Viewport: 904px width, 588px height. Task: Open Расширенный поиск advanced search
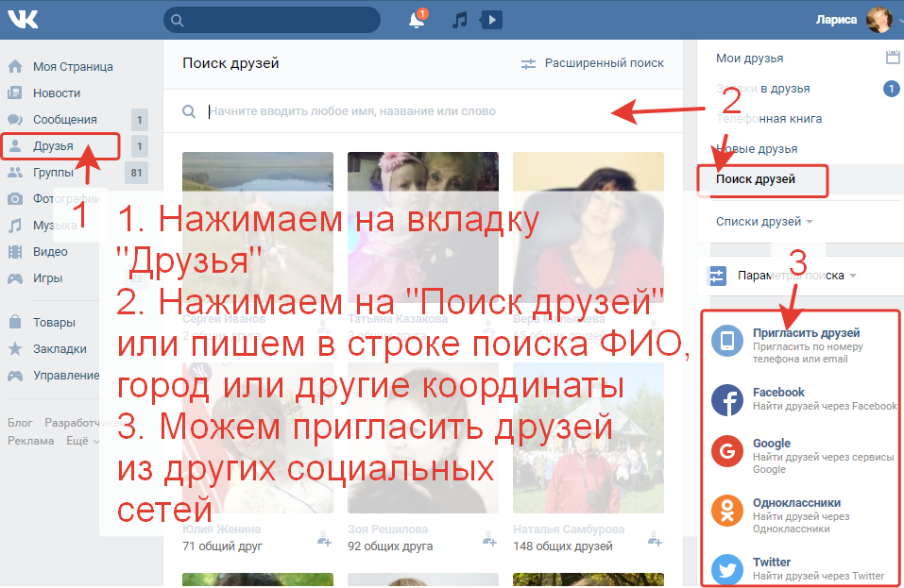pyautogui.click(x=592, y=63)
